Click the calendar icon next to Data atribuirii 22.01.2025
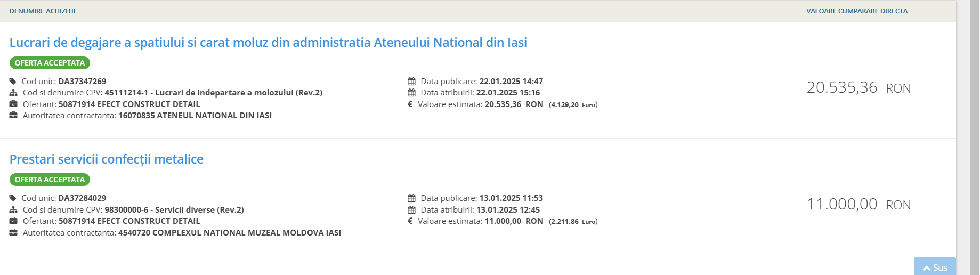This screenshot has width=980, height=275. tap(411, 93)
